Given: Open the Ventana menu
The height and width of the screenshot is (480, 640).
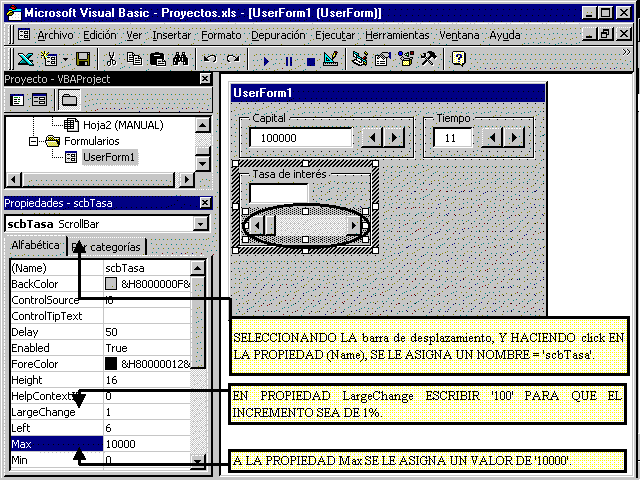Looking at the screenshot, I should [459, 36].
